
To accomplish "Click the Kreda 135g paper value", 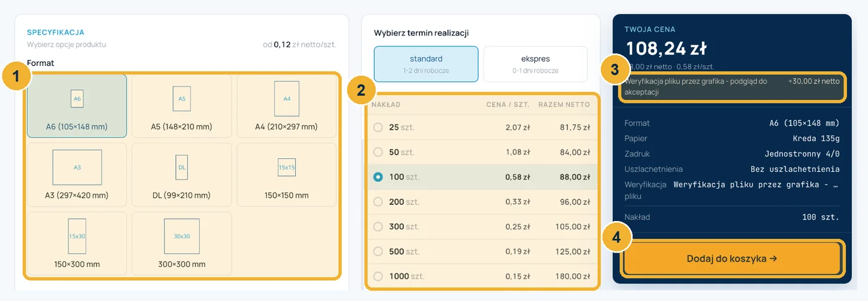I will click(x=816, y=138).
